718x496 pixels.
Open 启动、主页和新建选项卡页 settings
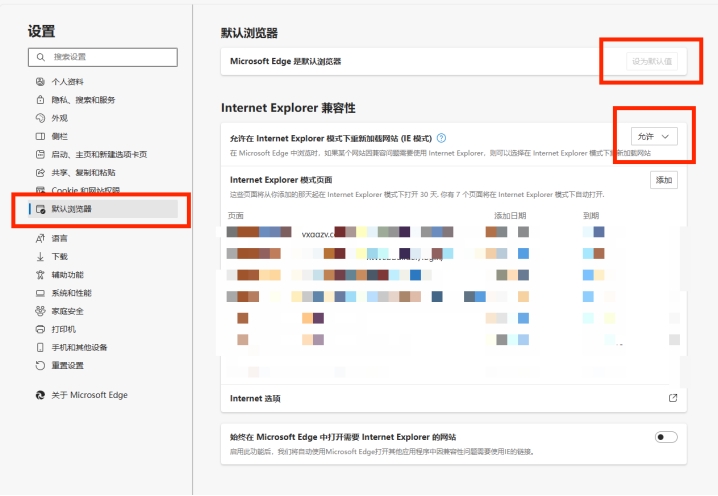point(99,154)
